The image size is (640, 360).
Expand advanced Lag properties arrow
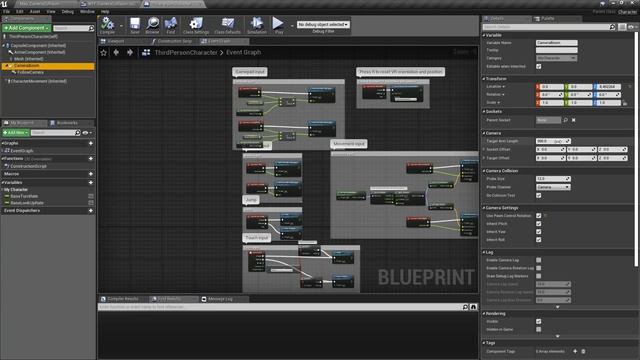(558, 307)
